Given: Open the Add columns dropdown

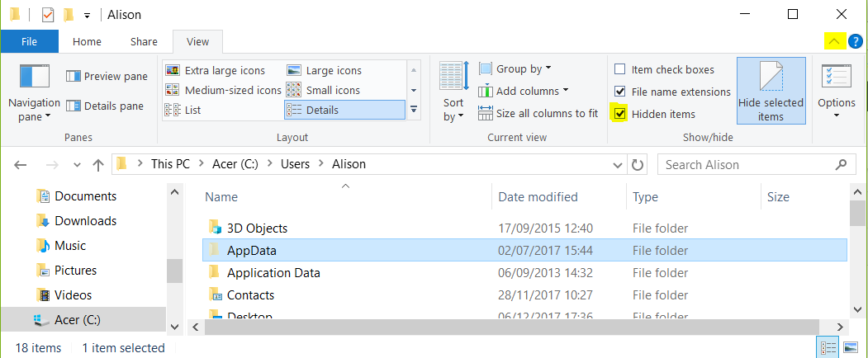Looking at the screenshot, I should (x=524, y=91).
